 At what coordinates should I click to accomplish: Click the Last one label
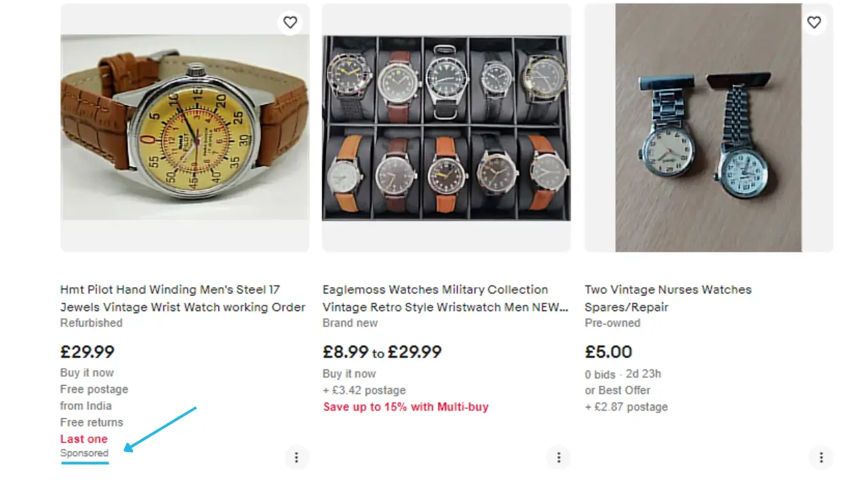(x=83, y=439)
